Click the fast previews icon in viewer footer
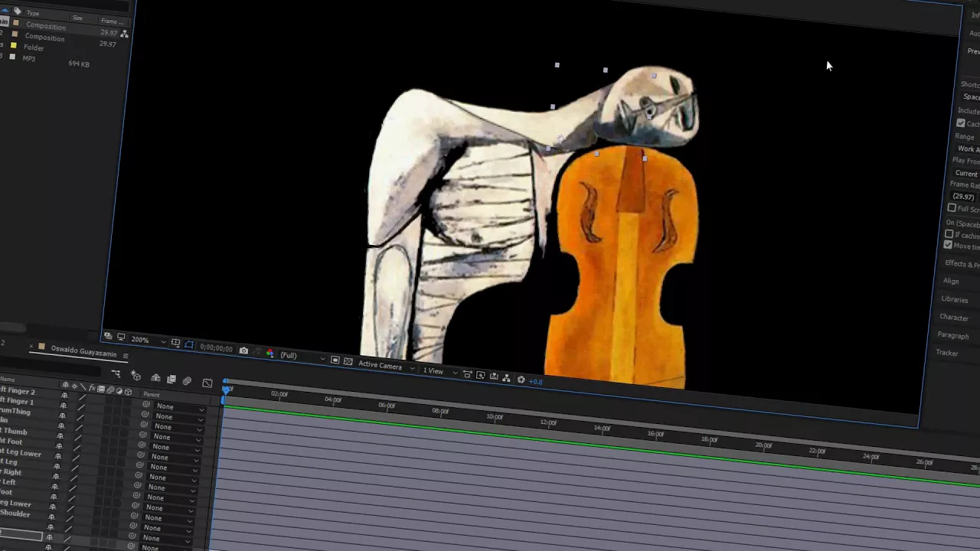Screen dimensions: 980x551 click(x=481, y=375)
